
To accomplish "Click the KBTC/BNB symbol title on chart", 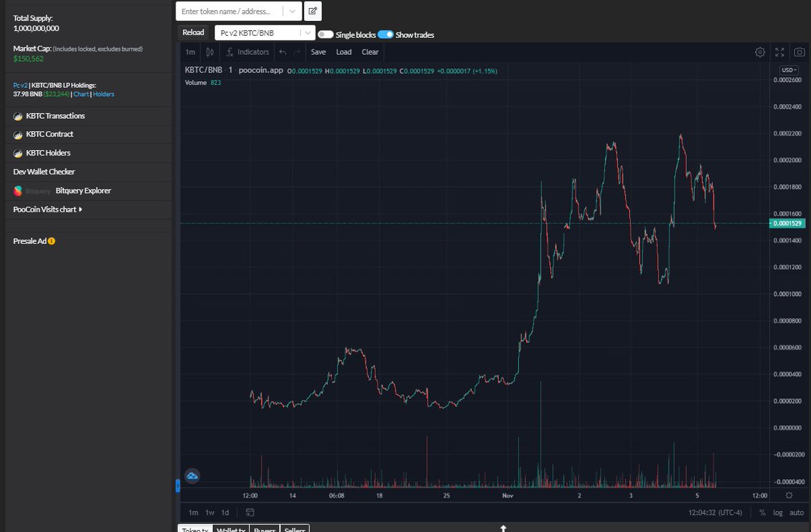I will click(x=203, y=70).
